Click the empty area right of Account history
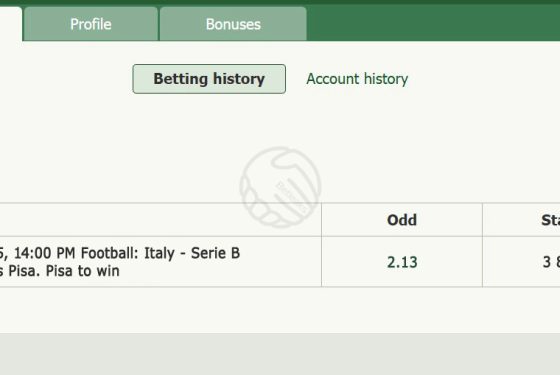This screenshot has height=375, width=560. pos(484,79)
